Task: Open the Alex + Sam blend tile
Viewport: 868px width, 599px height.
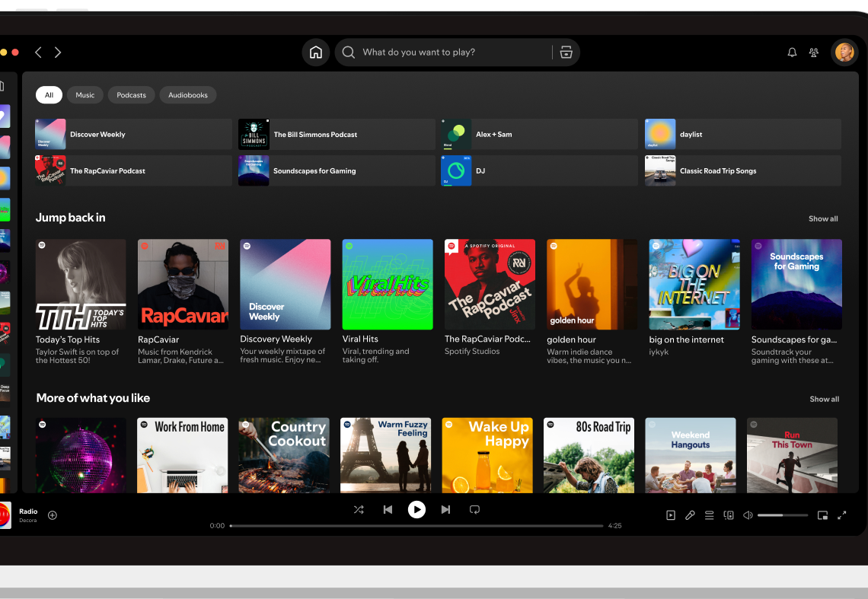Action: click(x=539, y=134)
